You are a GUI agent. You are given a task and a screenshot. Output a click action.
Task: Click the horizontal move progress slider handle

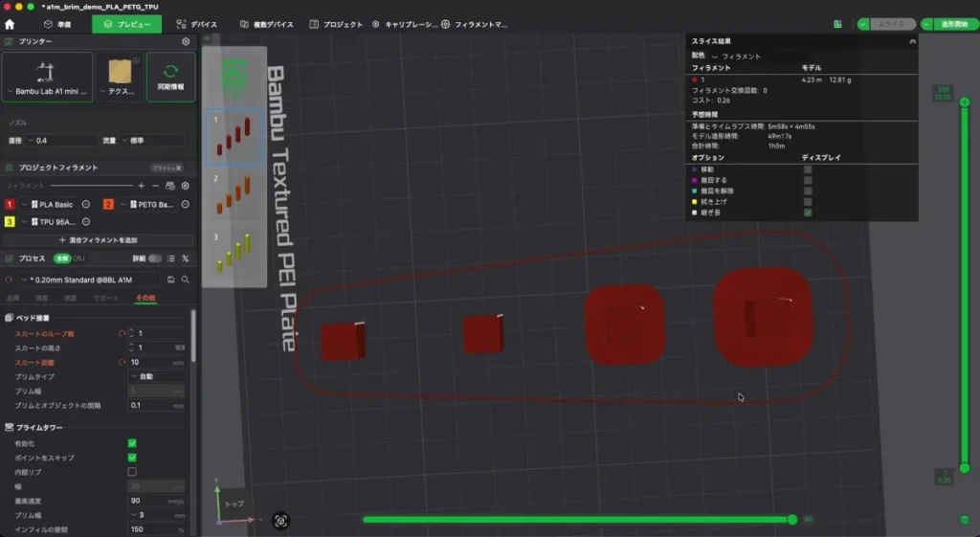click(x=791, y=520)
